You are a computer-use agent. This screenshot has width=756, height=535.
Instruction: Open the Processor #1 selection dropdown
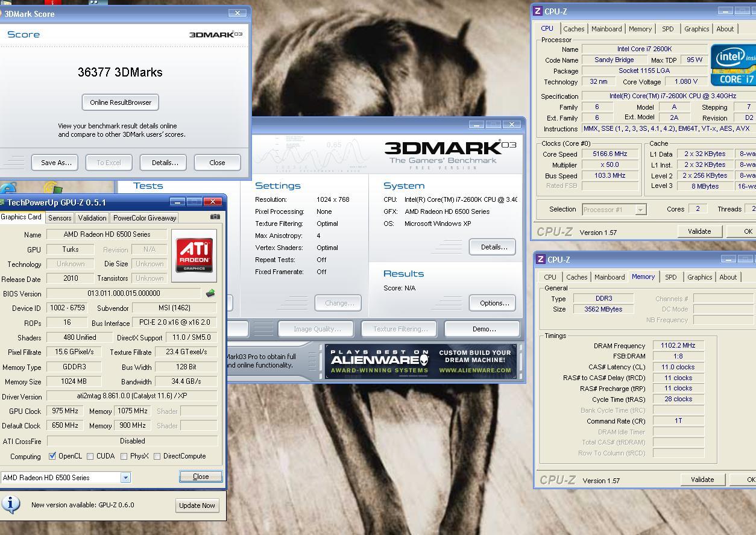point(641,209)
